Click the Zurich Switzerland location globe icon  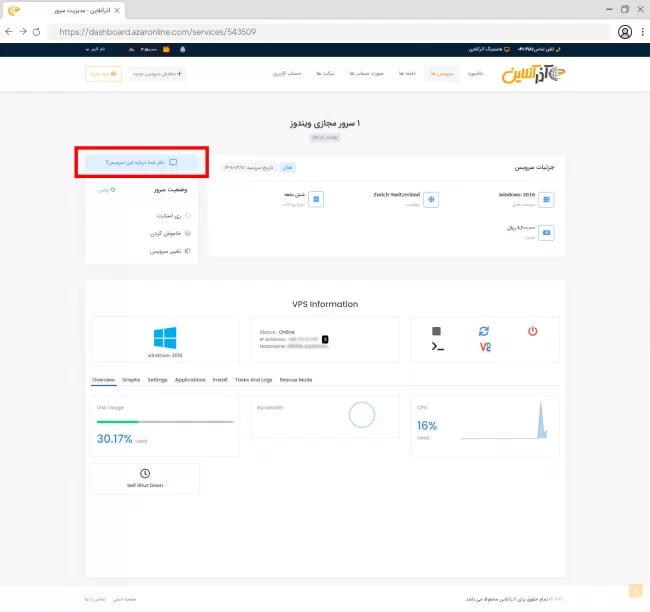(x=431, y=199)
